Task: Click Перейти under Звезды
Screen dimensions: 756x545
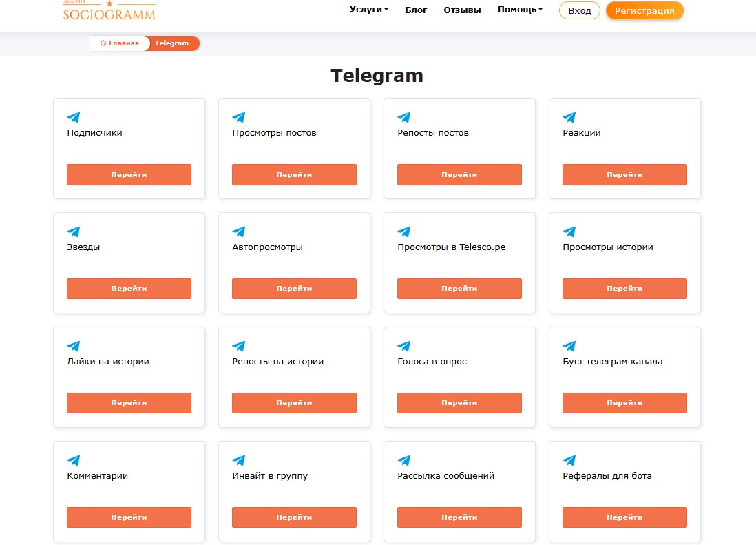Action: click(129, 289)
